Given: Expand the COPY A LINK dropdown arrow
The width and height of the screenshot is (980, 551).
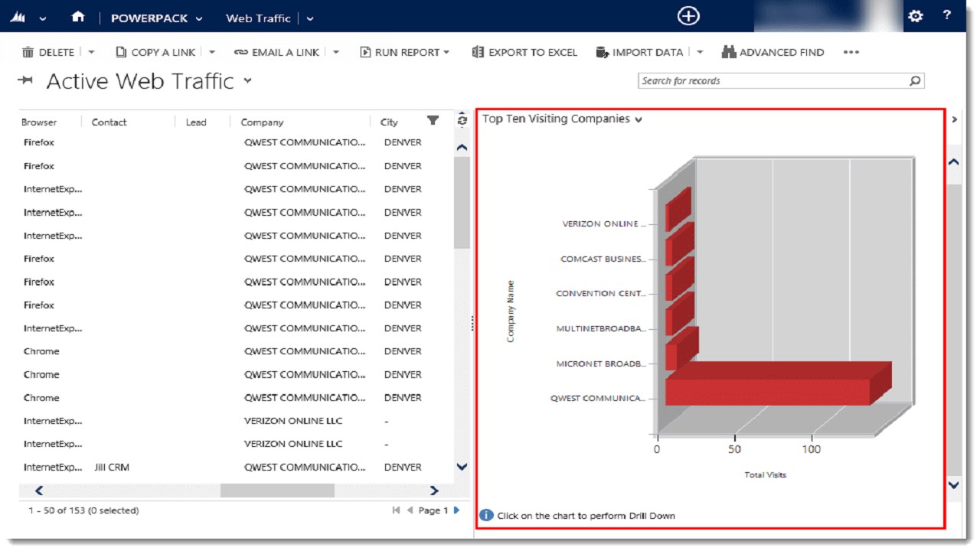Looking at the screenshot, I should [x=212, y=52].
